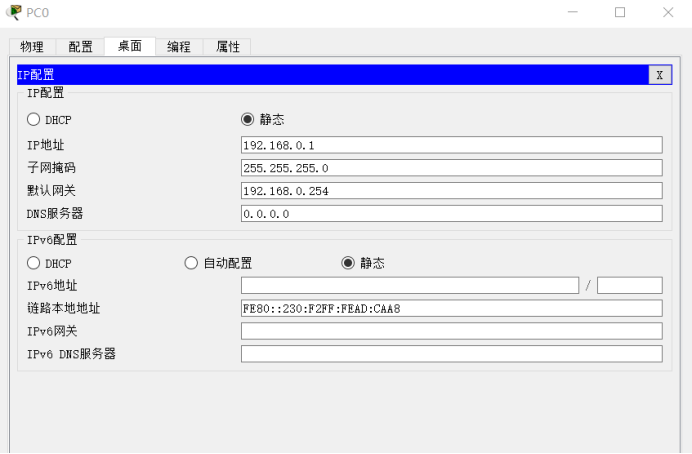Screen dimensions: 692x454
Task: Click the 子网掩码 label text
Action: (51, 168)
